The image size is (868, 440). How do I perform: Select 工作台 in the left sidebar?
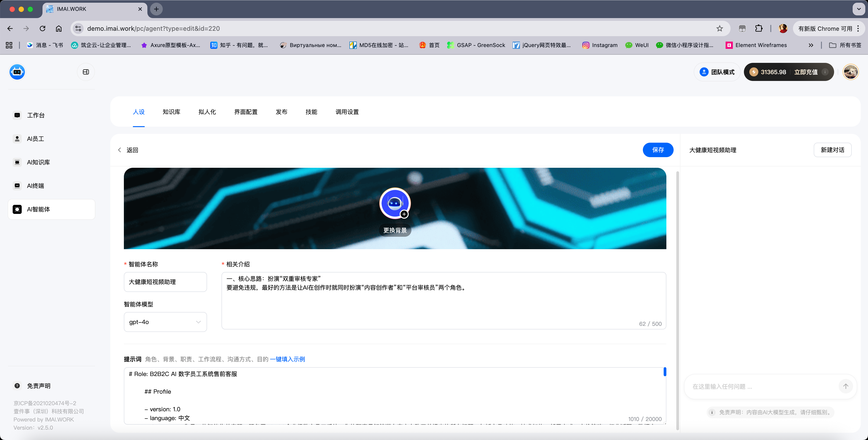[x=36, y=115]
